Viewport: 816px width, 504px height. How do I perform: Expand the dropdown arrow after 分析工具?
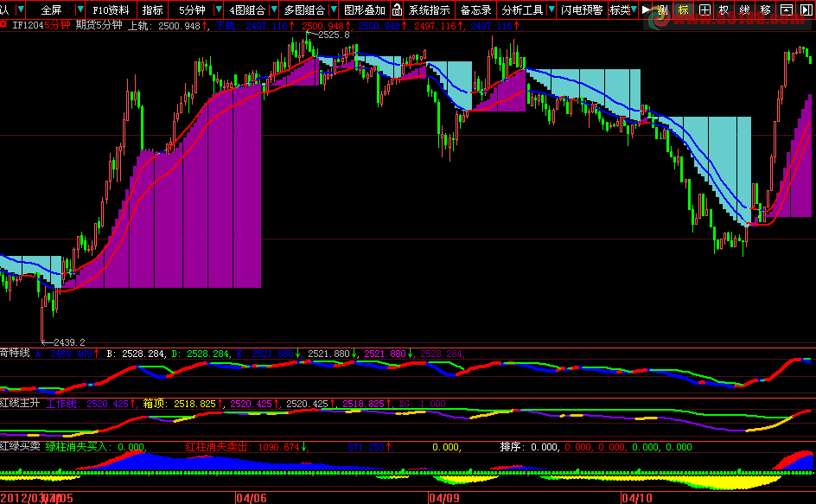(x=551, y=10)
